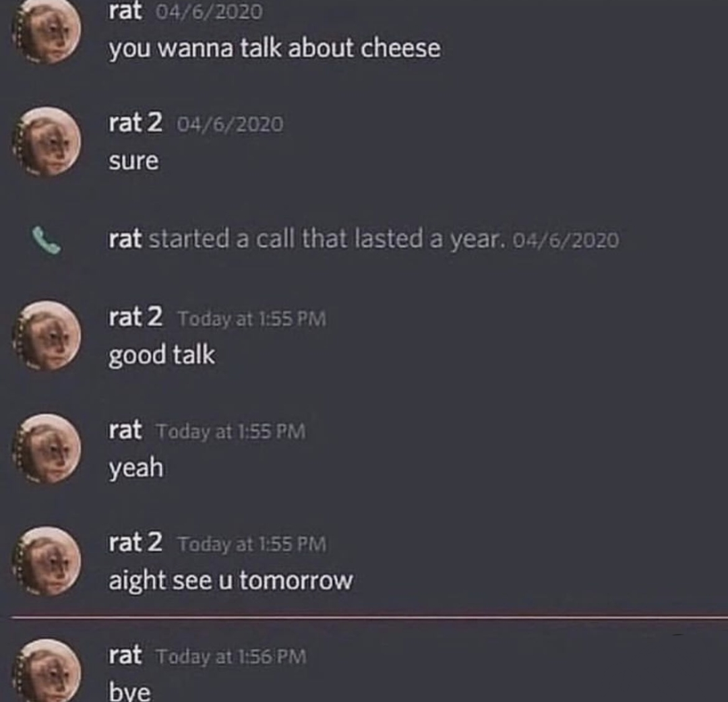Click rat's avatar next to "bye"
Screen dimensions: 728x702
point(47,670)
